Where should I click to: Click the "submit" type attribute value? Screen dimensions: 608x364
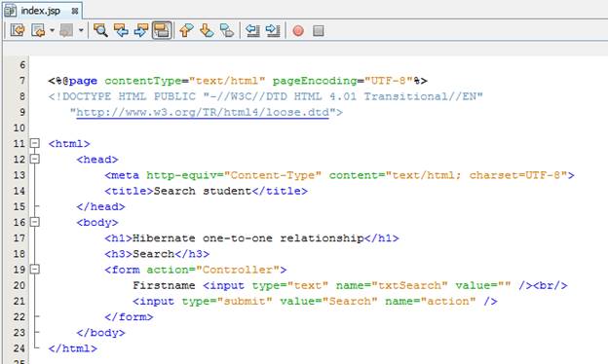pyautogui.click(x=245, y=302)
